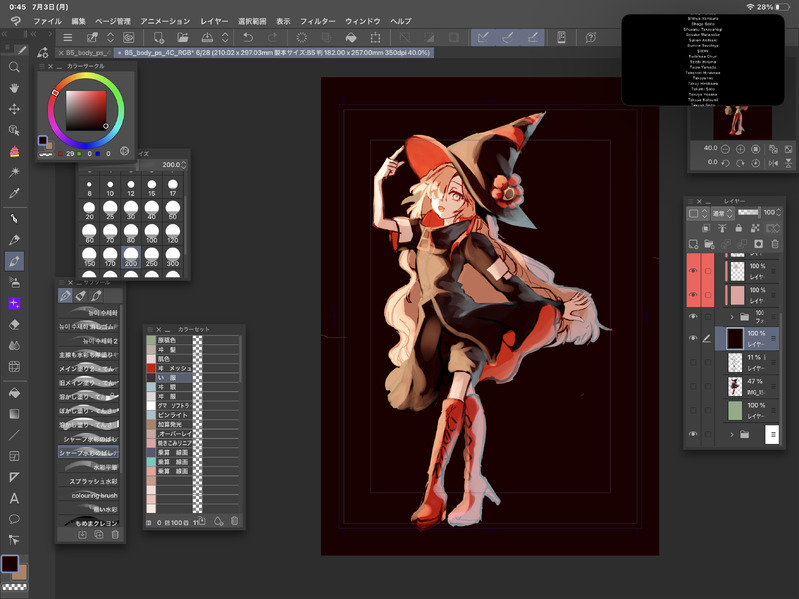Hide the selected 100% dark layer
Image resolution: width=799 pixels, height=599 pixels.
[x=693, y=338]
